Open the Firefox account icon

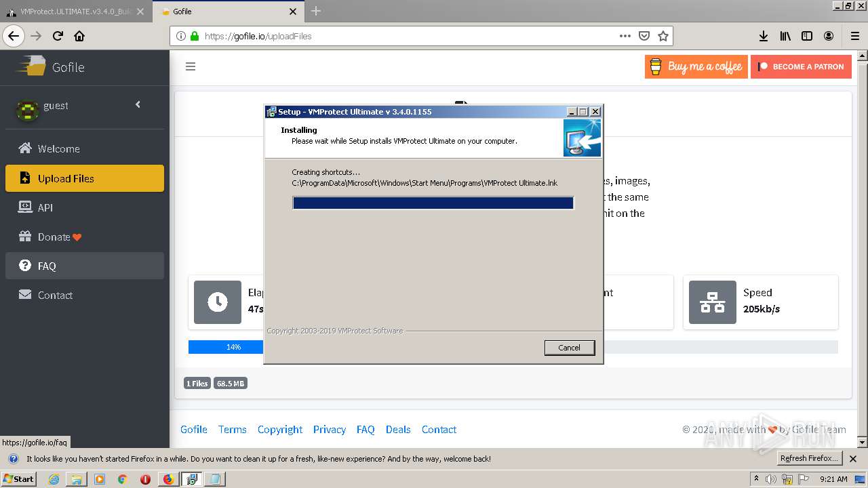(x=829, y=36)
